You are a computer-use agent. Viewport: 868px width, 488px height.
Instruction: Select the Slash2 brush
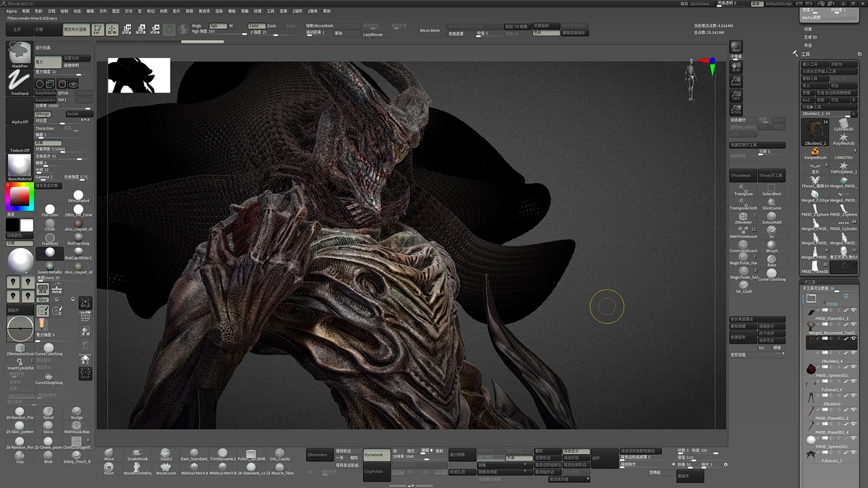(166, 454)
